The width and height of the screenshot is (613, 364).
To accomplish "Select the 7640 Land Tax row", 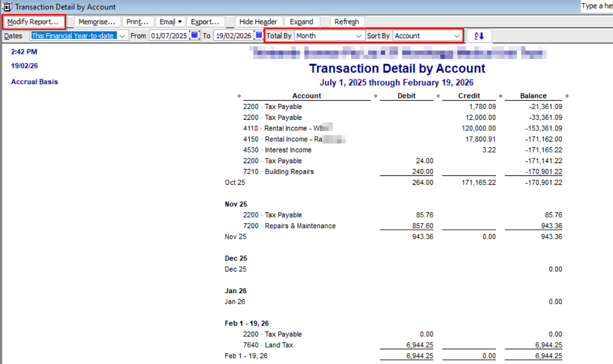I will point(403,345).
